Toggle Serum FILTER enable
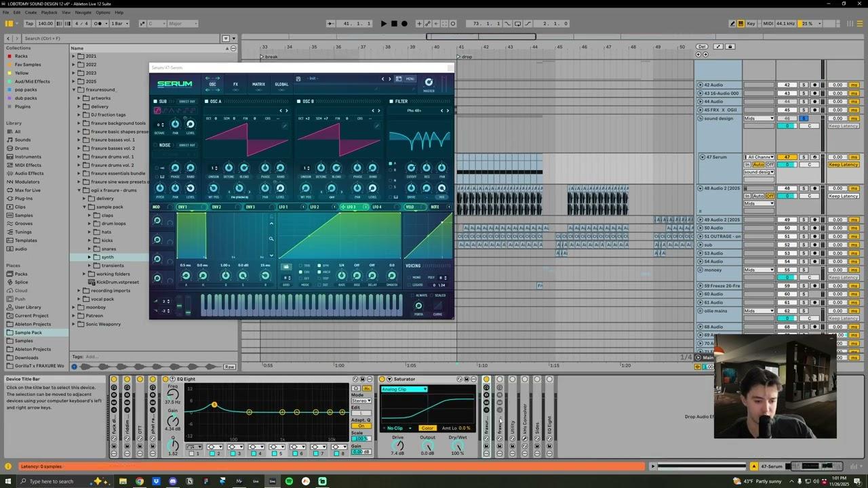Screen dimensions: 868x488 (391, 102)
